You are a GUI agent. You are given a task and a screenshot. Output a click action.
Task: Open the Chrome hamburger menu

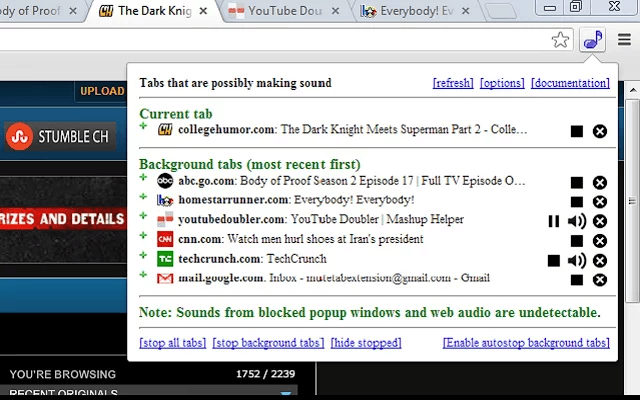pos(624,40)
